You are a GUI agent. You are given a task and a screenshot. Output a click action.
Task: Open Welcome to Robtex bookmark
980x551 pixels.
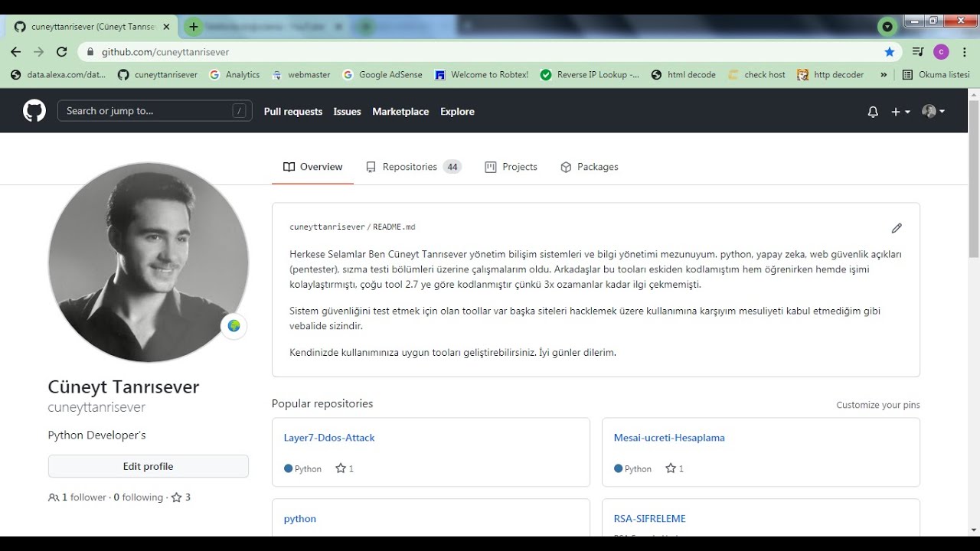482,75
